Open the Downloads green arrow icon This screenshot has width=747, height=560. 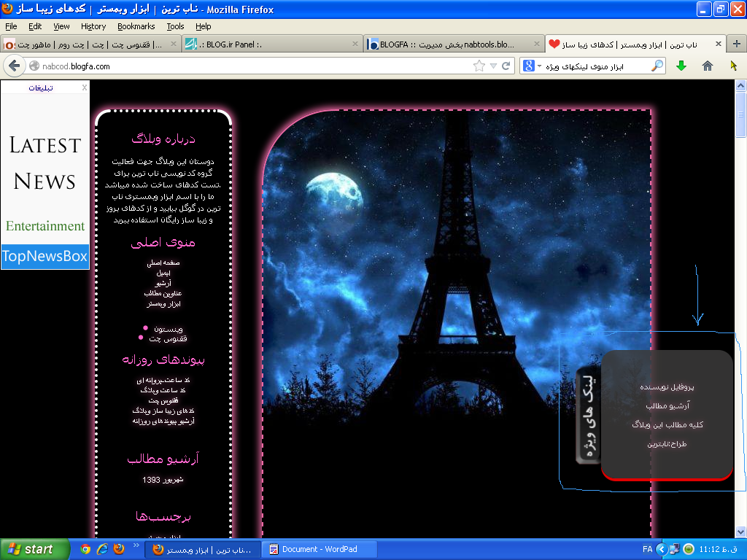[681, 66]
